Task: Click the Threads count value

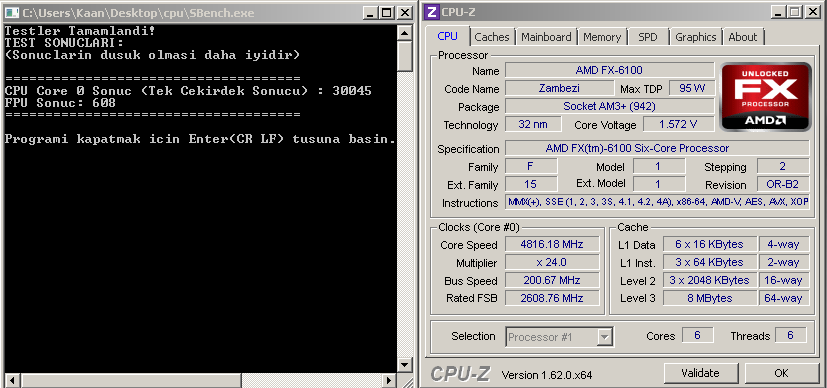Action: [x=790, y=335]
